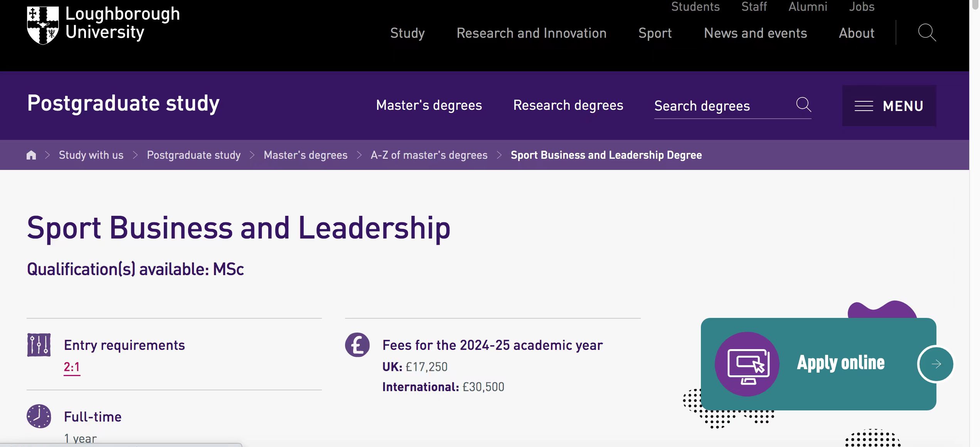Select Sport in the main navigation
980x447 pixels.
click(x=655, y=33)
